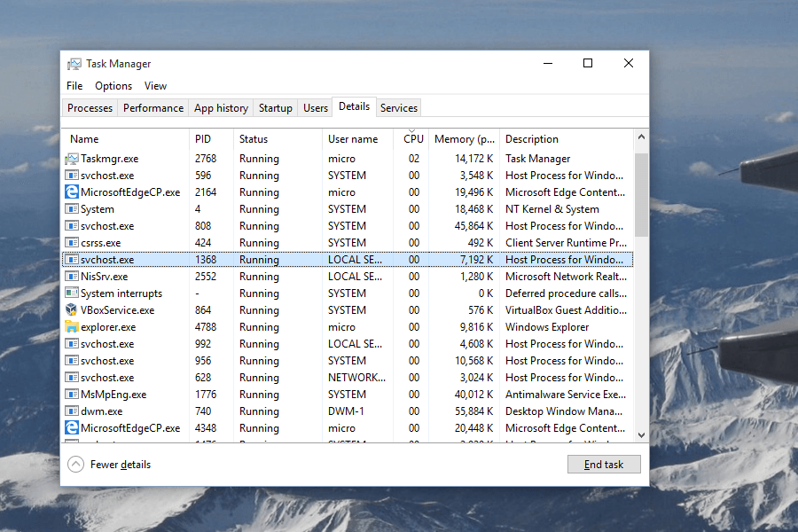Sort by the Status column header
This screenshot has height=532, width=798.
point(278,139)
